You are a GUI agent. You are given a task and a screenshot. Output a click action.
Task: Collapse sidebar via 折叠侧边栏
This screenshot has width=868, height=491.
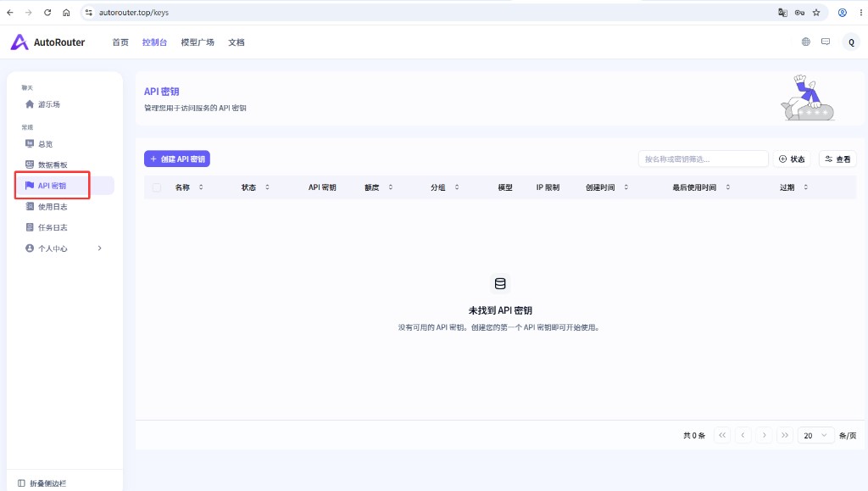pos(42,483)
